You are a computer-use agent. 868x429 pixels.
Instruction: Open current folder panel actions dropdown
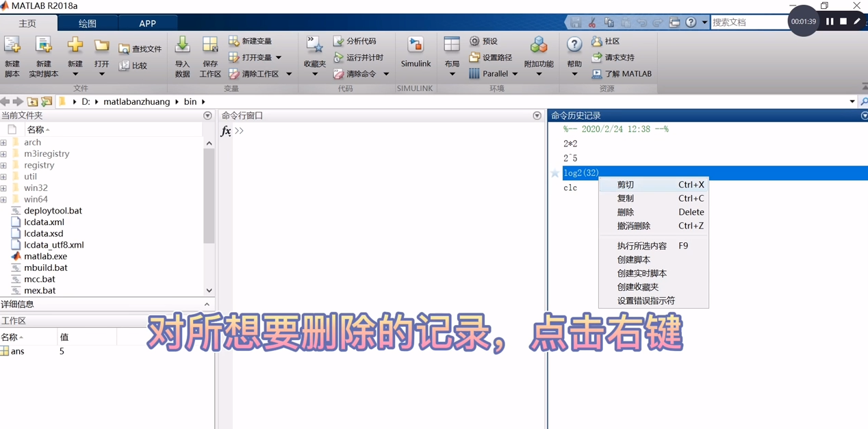tap(207, 116)
